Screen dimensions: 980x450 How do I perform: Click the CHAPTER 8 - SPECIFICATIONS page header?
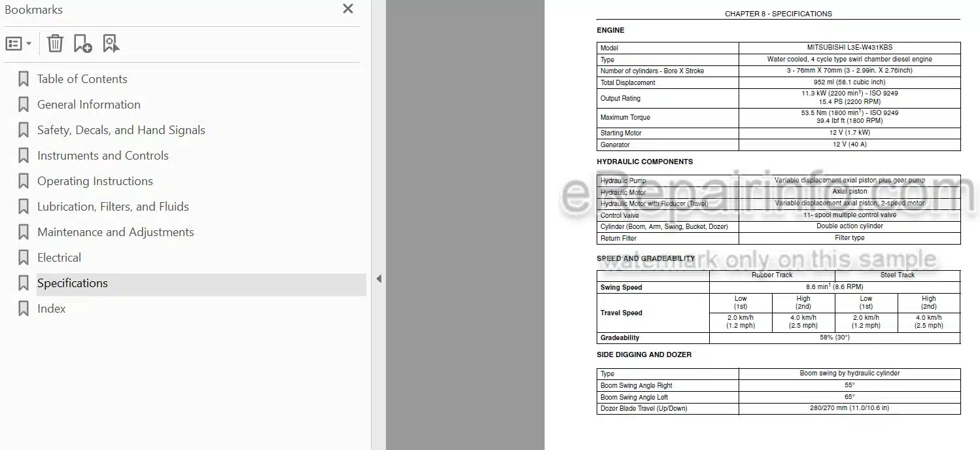[x=778, y=14]
